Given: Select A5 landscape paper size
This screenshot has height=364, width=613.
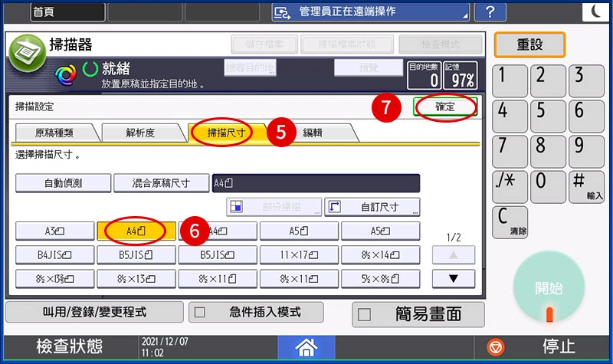Looking at the screenshot, I should click(380, 231).
